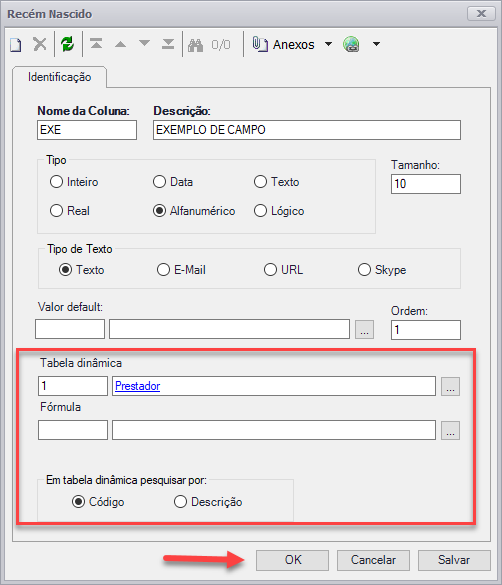Click the Fórmula description field
502x585 pixels.
coord(274,430)
